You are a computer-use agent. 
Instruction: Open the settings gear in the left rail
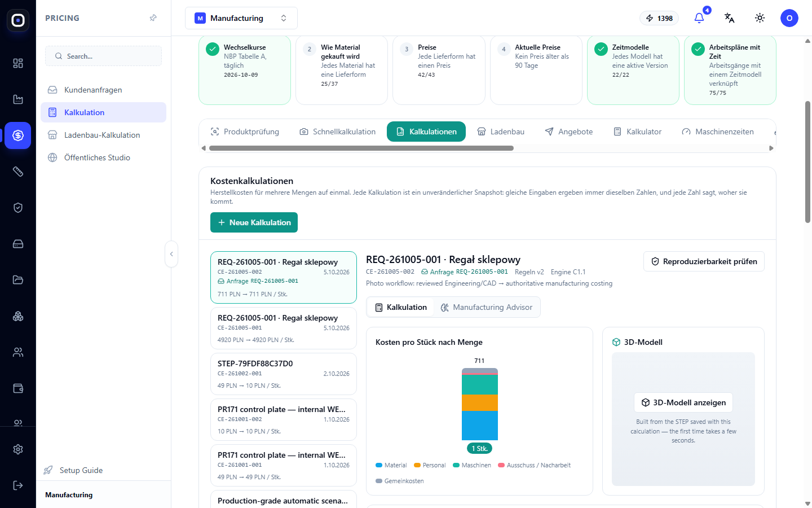(18, 449)
